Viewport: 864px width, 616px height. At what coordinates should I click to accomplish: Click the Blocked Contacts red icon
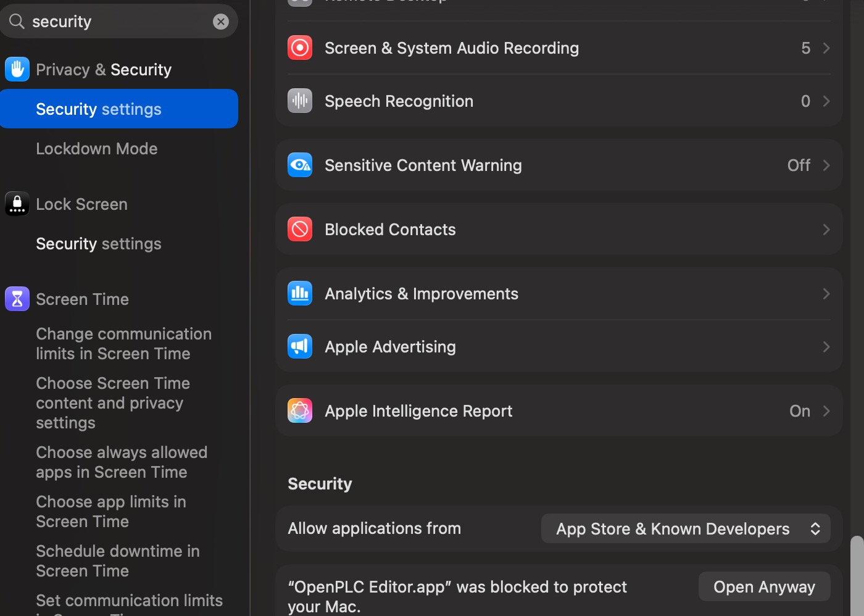[300, 230]
